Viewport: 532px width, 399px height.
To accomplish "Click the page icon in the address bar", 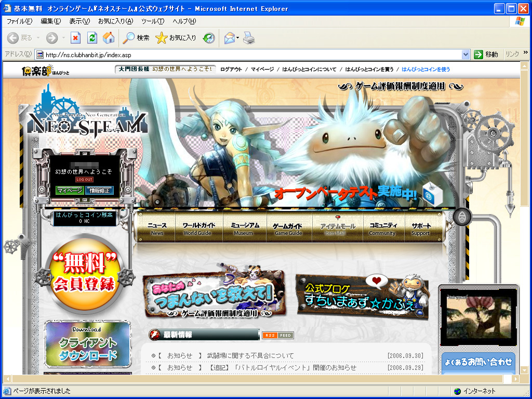I will (39, 55).
